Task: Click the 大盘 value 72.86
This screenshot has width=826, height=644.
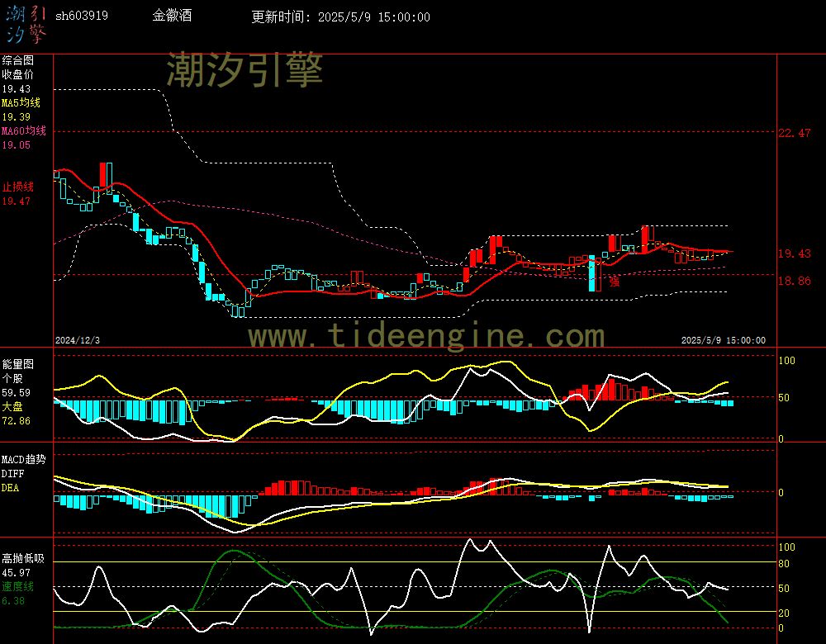Action: 17,421
